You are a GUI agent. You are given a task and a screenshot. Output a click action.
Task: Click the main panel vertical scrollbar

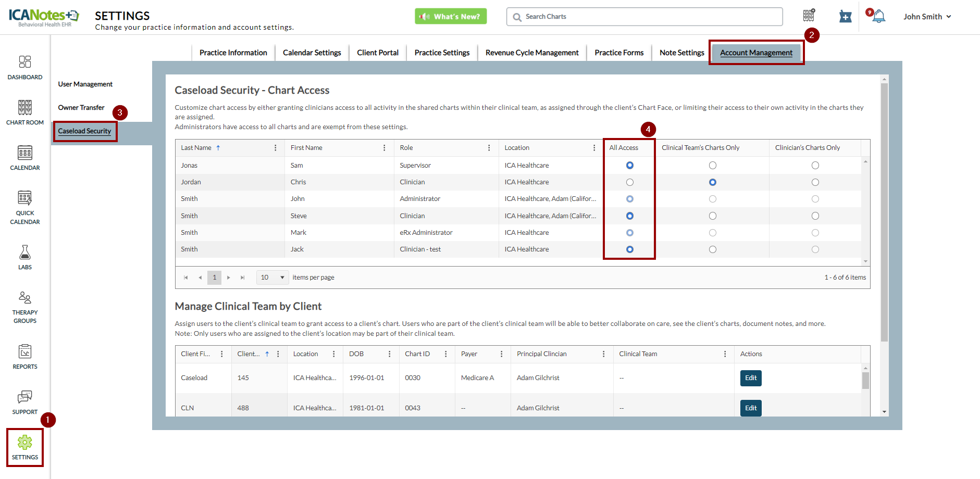click(x=884, y=208)
